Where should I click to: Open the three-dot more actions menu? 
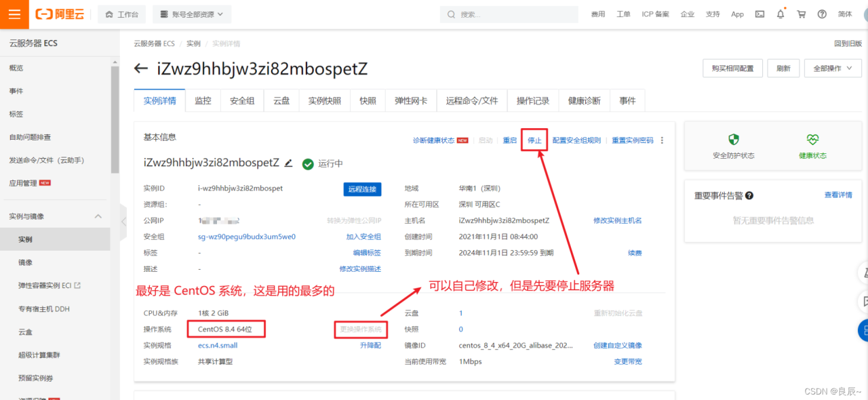coord(663,140)
